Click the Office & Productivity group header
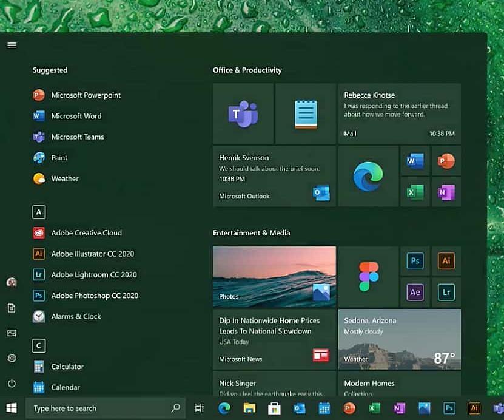Image resolution: width=504 pixels, height=420 pixels. 247,70
